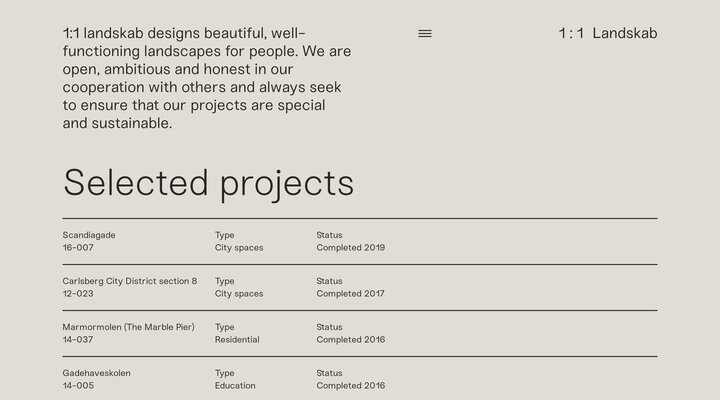Open the Scandiagade project

point(89,235)
